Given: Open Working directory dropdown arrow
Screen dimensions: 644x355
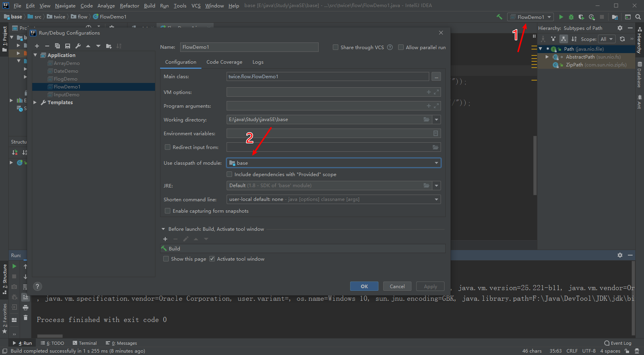Looking at the screenshot, I should [436, 120].
